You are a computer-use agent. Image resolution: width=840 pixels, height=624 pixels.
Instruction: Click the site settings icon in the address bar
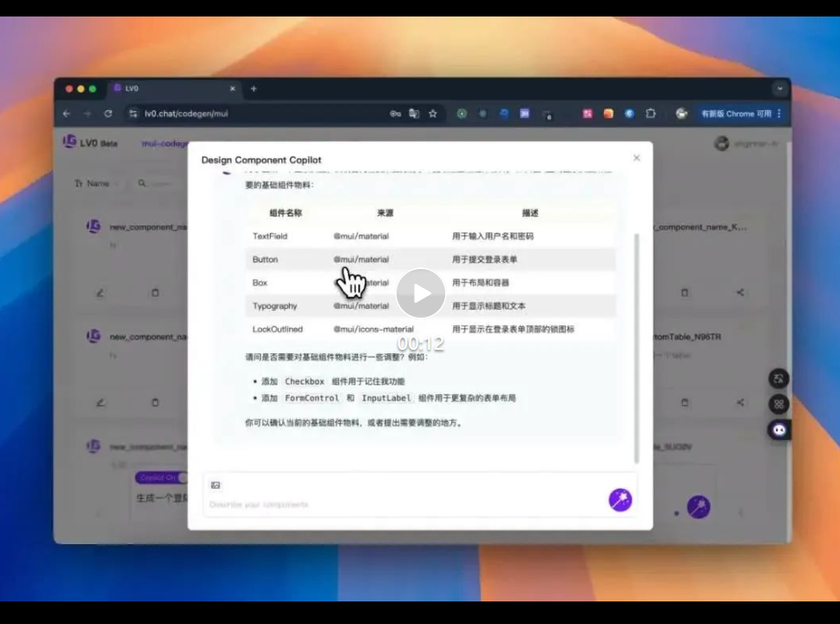134,114
